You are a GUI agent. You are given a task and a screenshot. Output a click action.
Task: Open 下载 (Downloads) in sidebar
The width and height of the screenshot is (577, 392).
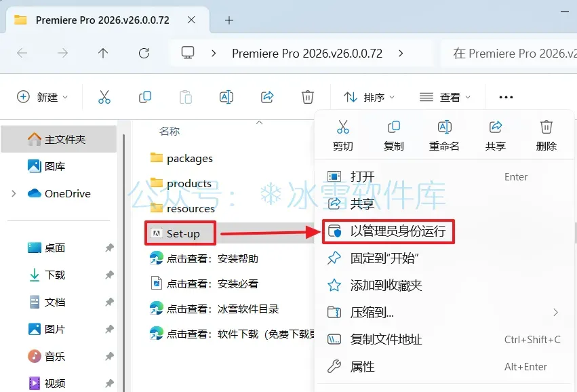coord(47,275)
